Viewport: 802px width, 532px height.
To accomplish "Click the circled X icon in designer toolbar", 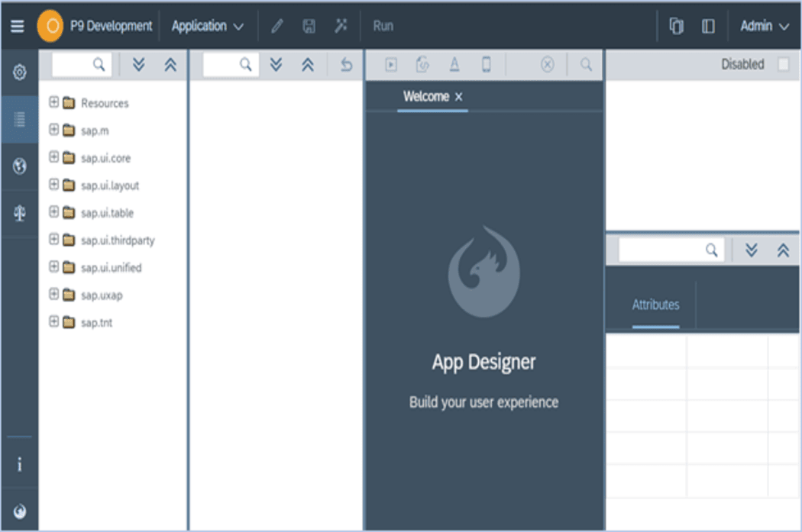I will [x=548, y=64].
